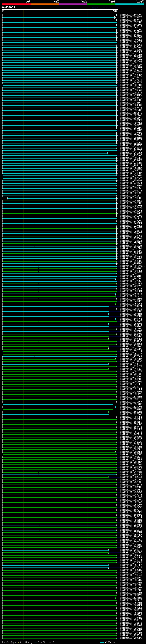This screenshot has width=146, height=644.
Task: Select the AV432889 query label
Action: [8, 8]
